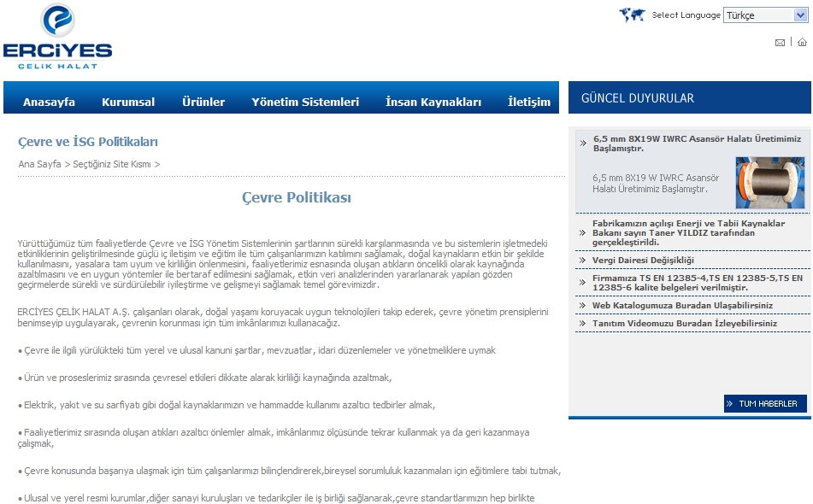Click arrow icon beside Fabrikamızın açılışı announcement
The height and width of the screenshot is (504, 813).
coord(582,233)
